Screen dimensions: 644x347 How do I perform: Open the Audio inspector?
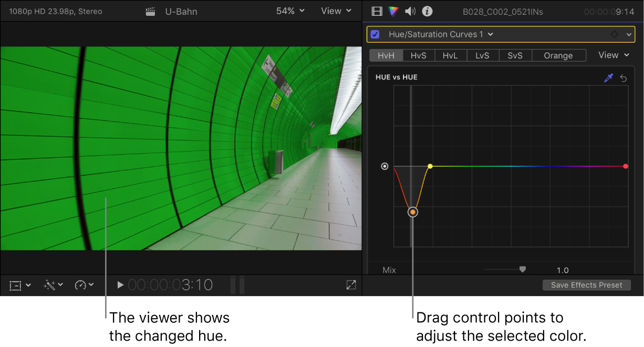(x=410, y=11)
